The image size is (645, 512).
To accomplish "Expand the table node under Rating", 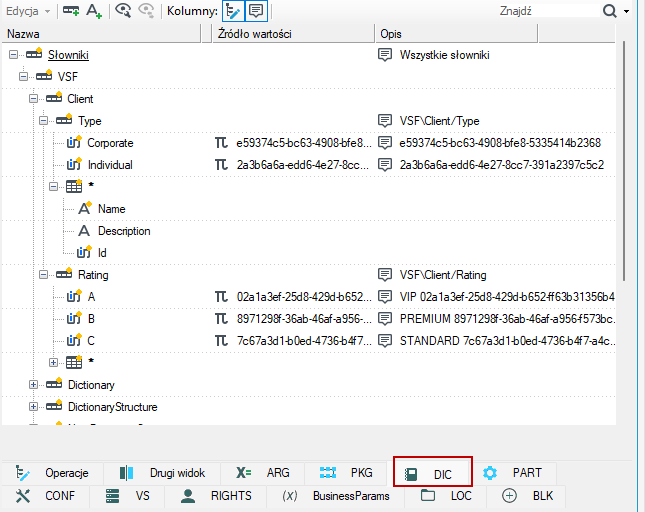I will pyautogui.click(x=53, y=362).
